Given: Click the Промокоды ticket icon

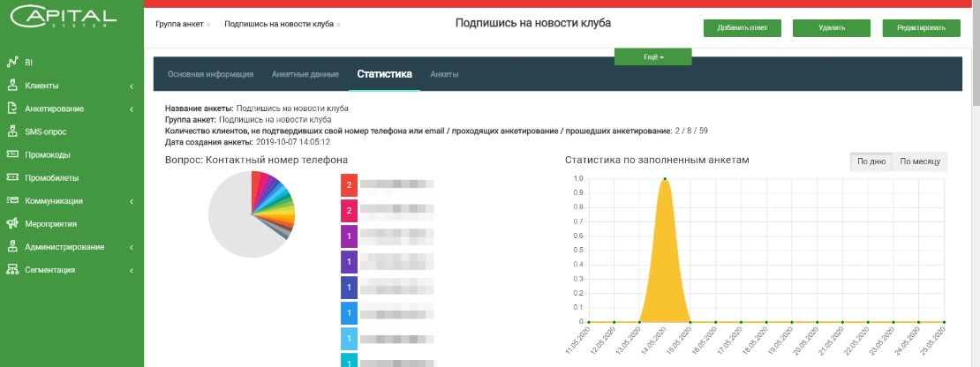Looking at the screenshot, I should click(x=11, y=154).
